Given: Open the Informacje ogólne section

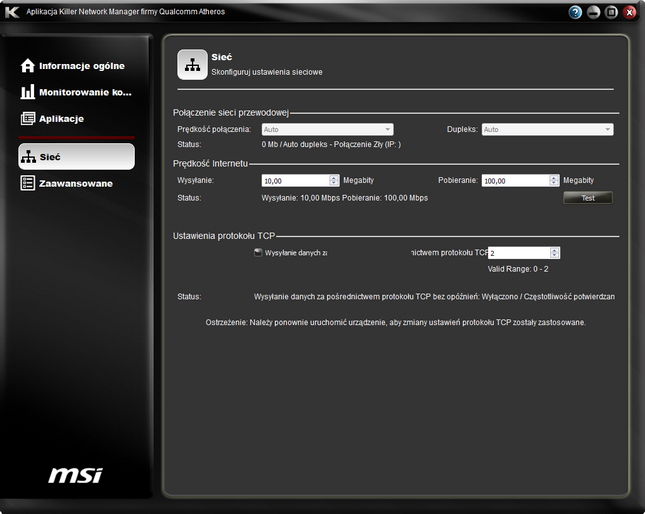Looking at the screenshot, I should [x=73, y=66].
